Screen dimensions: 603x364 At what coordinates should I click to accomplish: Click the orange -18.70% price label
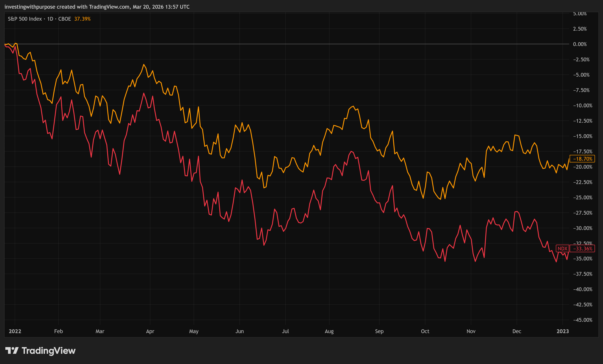tap(582, 159)
